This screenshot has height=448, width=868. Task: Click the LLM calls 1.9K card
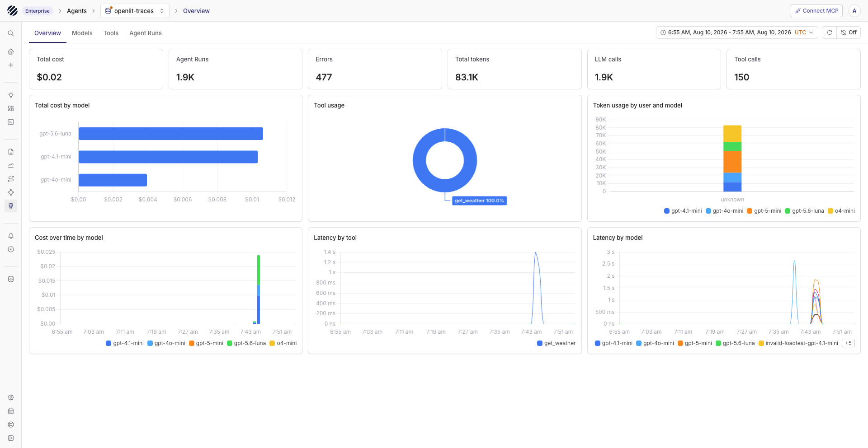coord(654,69)
